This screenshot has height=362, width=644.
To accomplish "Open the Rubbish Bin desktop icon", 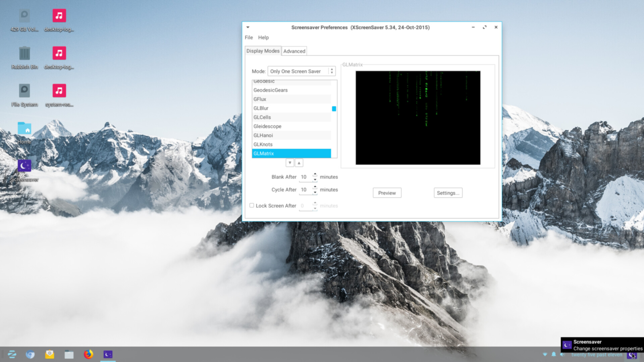I will [x=24, y=54].
